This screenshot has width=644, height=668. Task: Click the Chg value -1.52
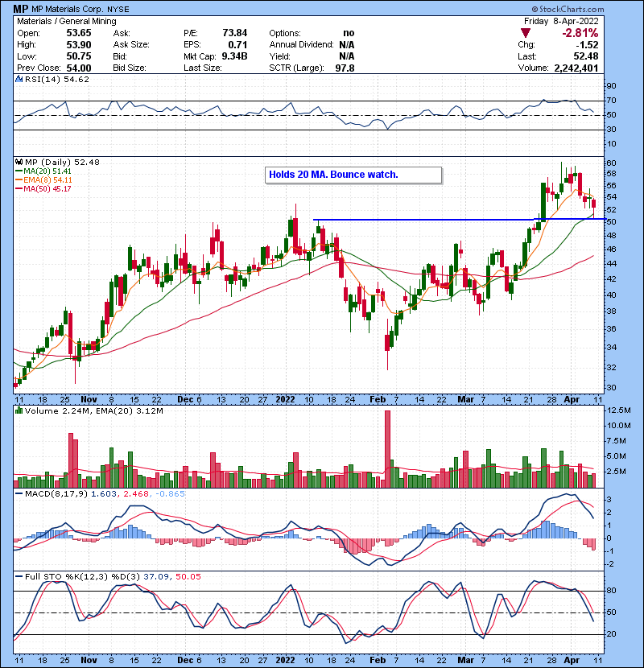(x=587, y=45)
